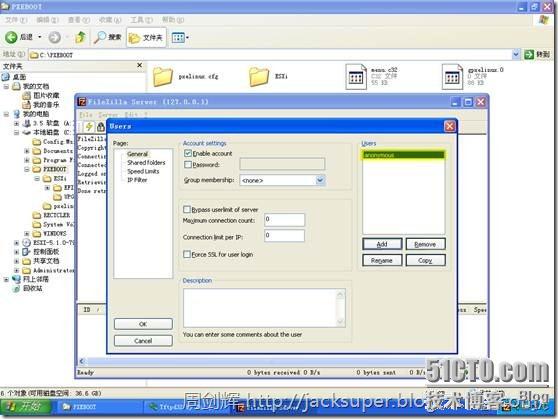The width and height of the screenshot is (558, 419).
Task: Select My Music (我的音乐) folder in tree
Action: [46, 105]
